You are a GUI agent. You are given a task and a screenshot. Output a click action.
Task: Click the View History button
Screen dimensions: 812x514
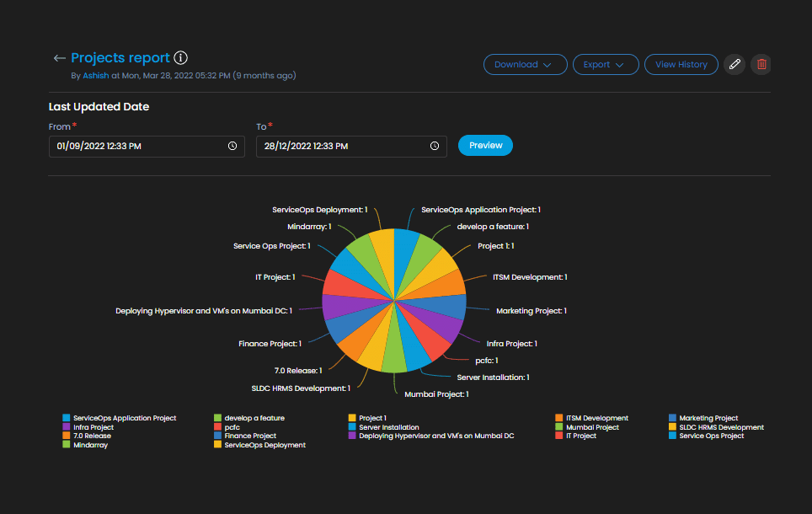point(681,64)
